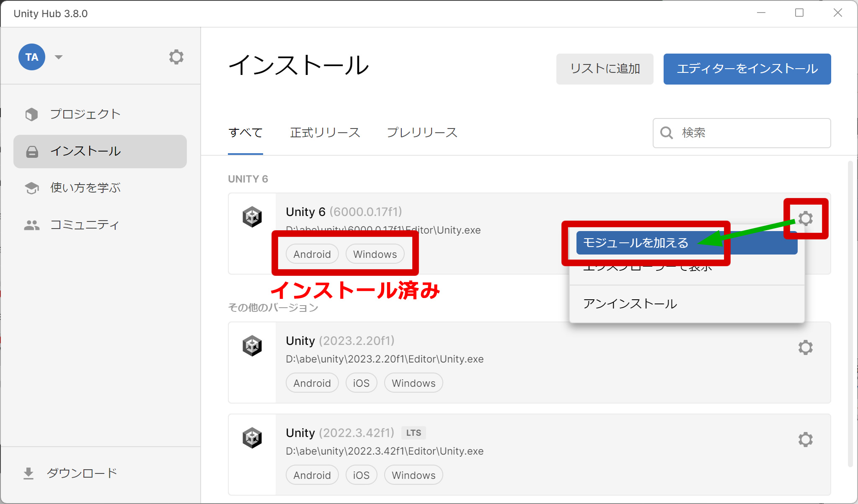Choose アンインストール in the context menu

click(687, 304)
